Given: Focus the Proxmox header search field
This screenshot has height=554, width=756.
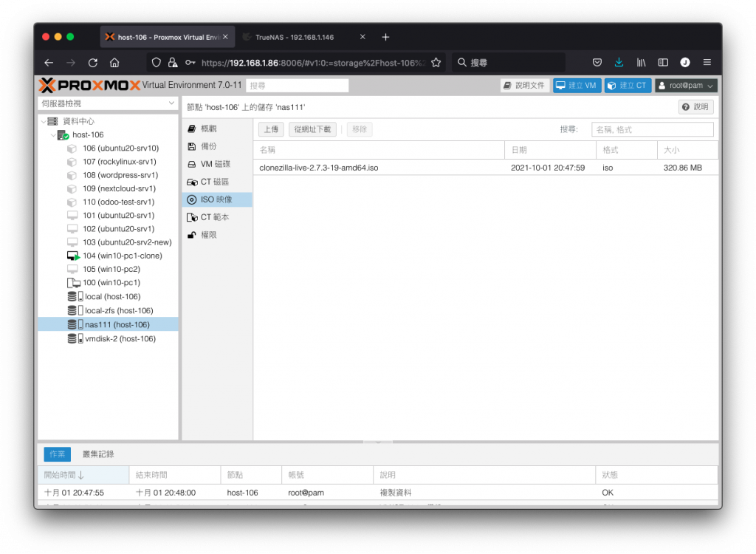Looking at the screenshot, I should (x=297, y=86).
